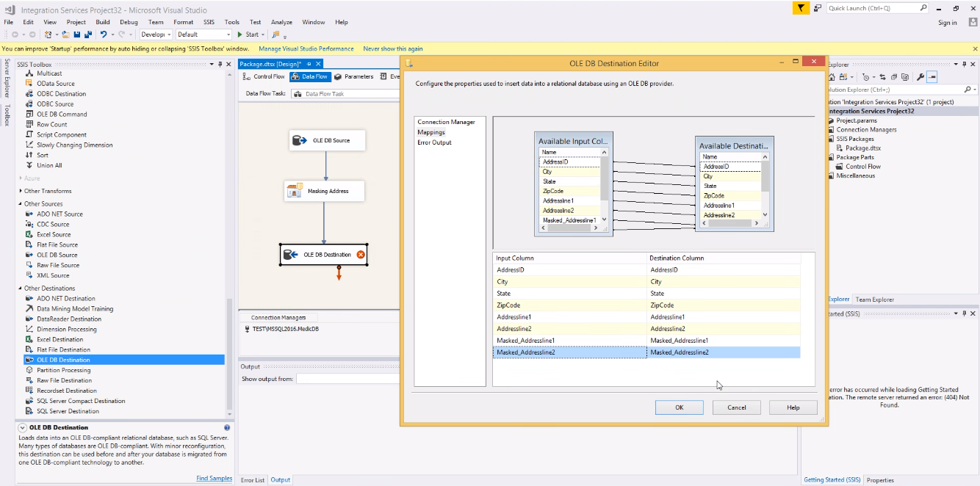Select the Partition Processing icon

click(x=29, y=371)
